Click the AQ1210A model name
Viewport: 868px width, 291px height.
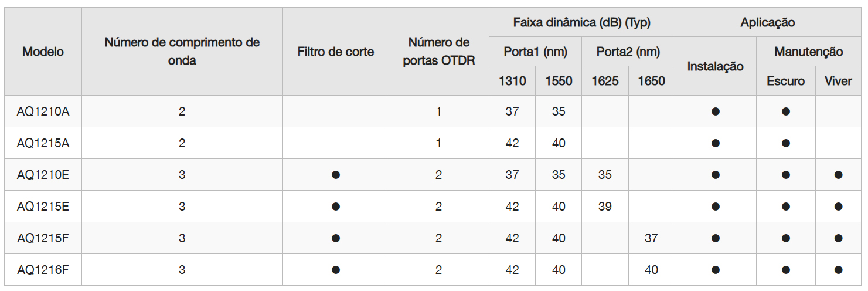coord(43,111)
